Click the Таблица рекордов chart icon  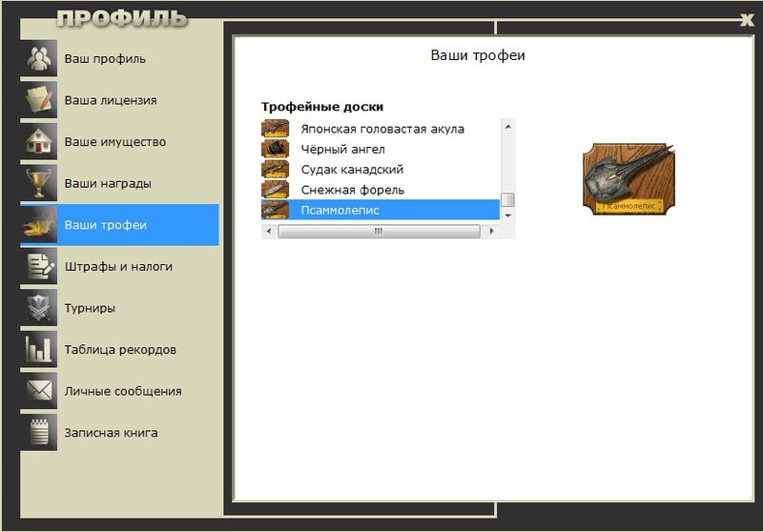39,349
